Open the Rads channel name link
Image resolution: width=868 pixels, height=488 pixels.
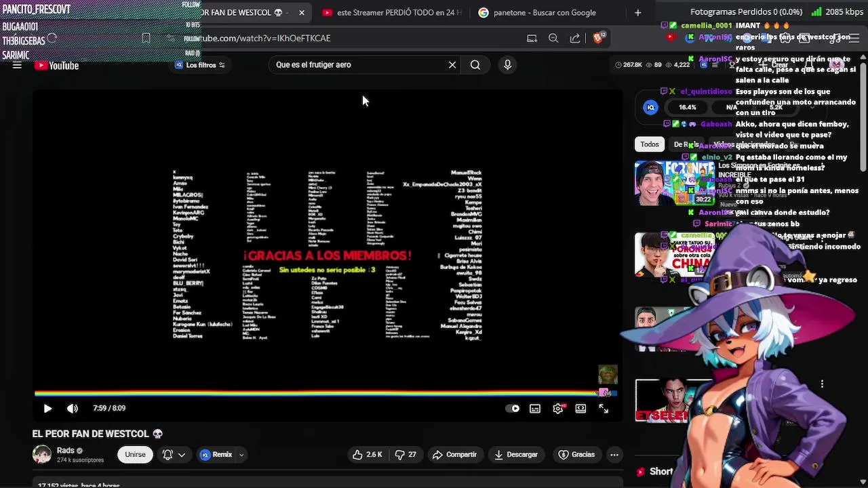click(66, 451)
